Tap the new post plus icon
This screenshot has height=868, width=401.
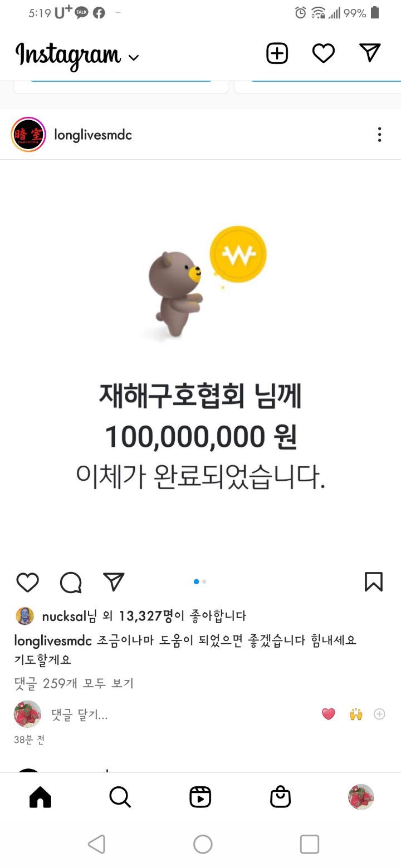(x=277, y=53)
